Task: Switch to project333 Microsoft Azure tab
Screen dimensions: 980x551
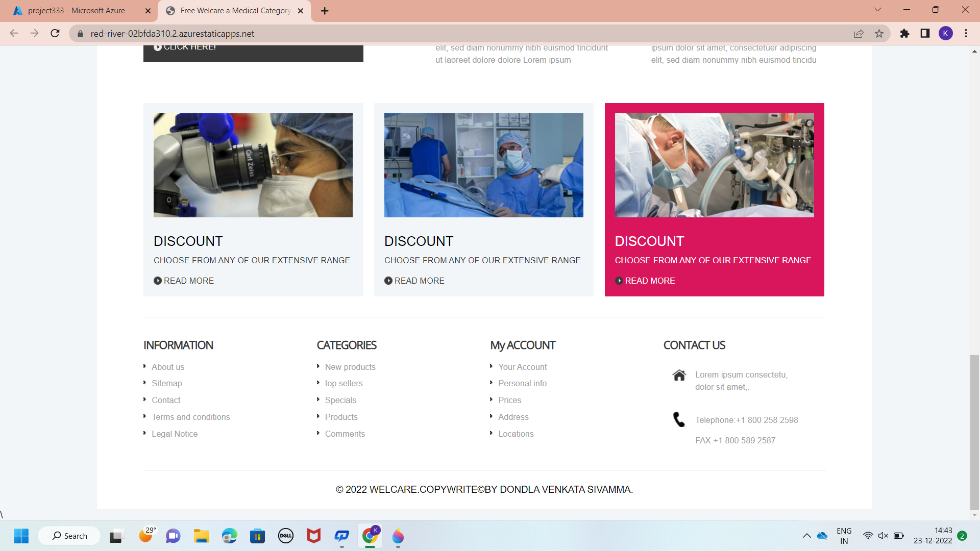Action: (77, 11)
